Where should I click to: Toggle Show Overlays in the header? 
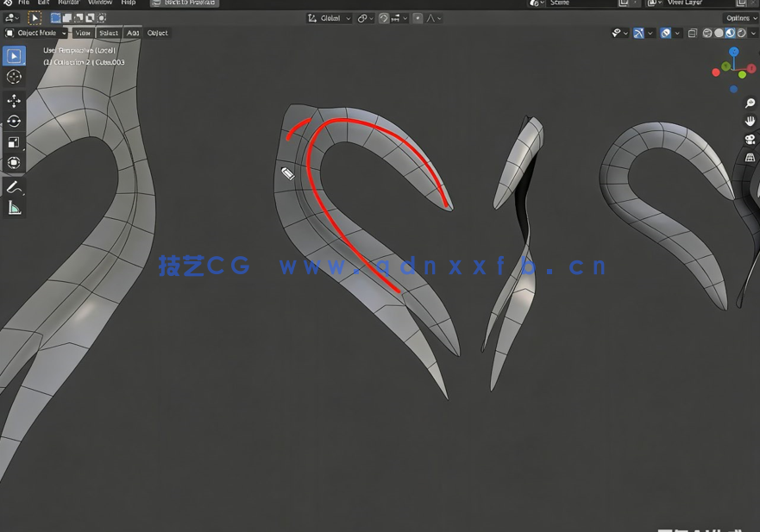click(664, 33)
